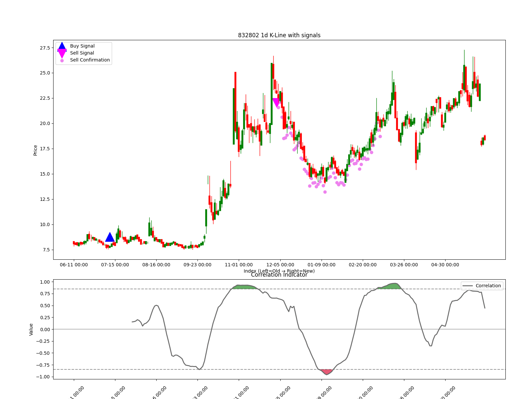Click the Sell Signal legend triangle icon
Viewport: 532px width, 399px height.
[x=62, y=53]
